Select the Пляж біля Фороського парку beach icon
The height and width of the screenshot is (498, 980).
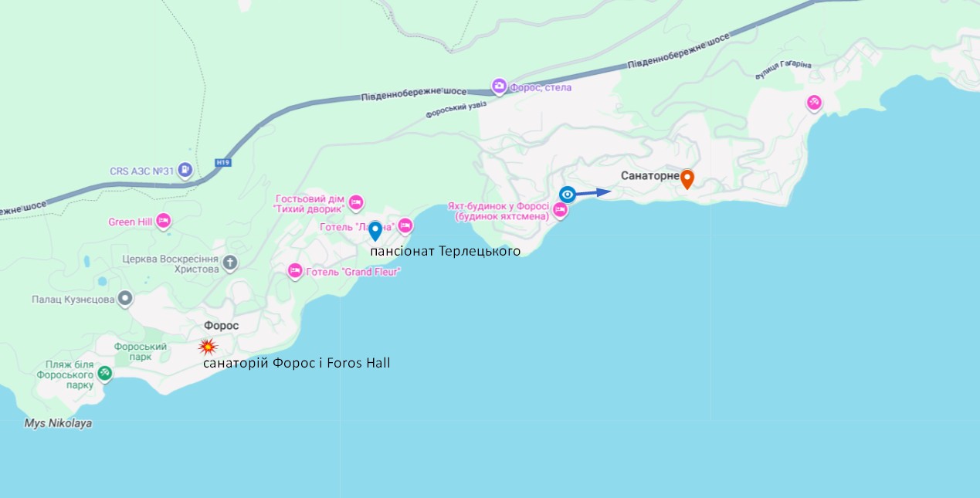coord(104,374)
